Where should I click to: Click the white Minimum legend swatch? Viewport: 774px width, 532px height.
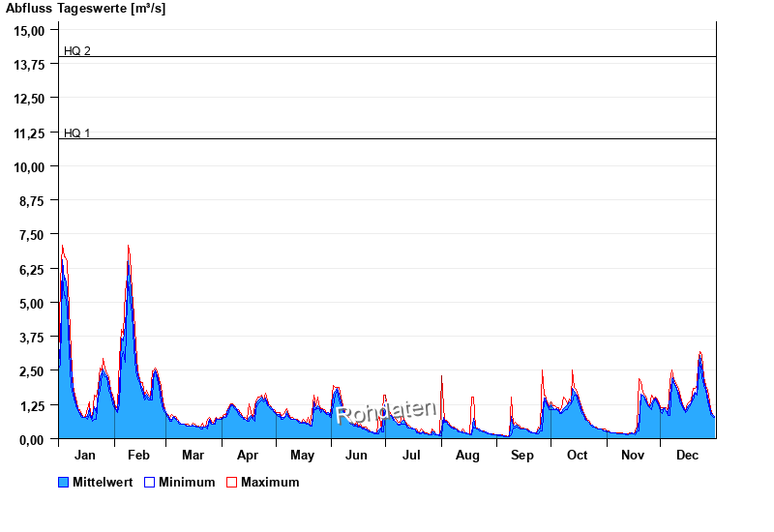[150, 482]
